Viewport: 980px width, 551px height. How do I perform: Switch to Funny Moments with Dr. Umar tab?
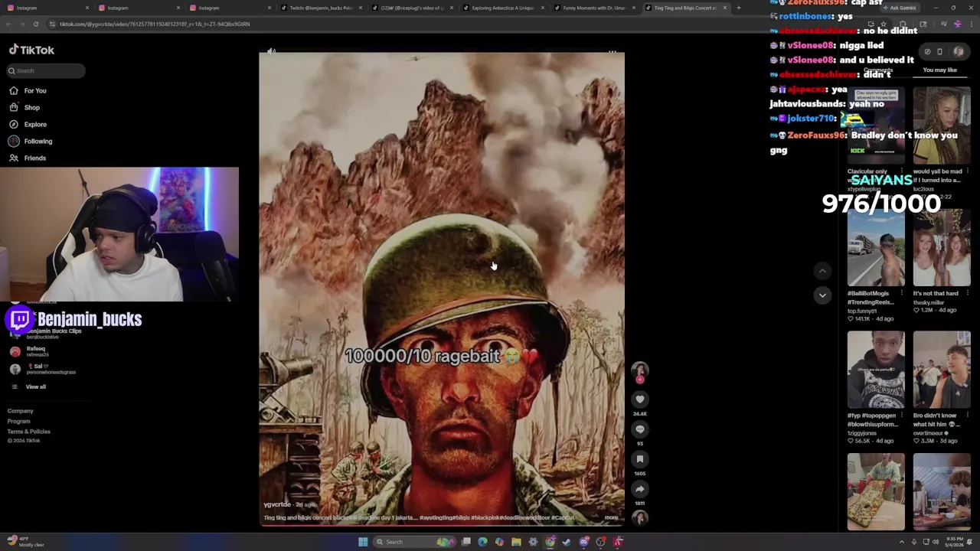(x=593, y=8)
